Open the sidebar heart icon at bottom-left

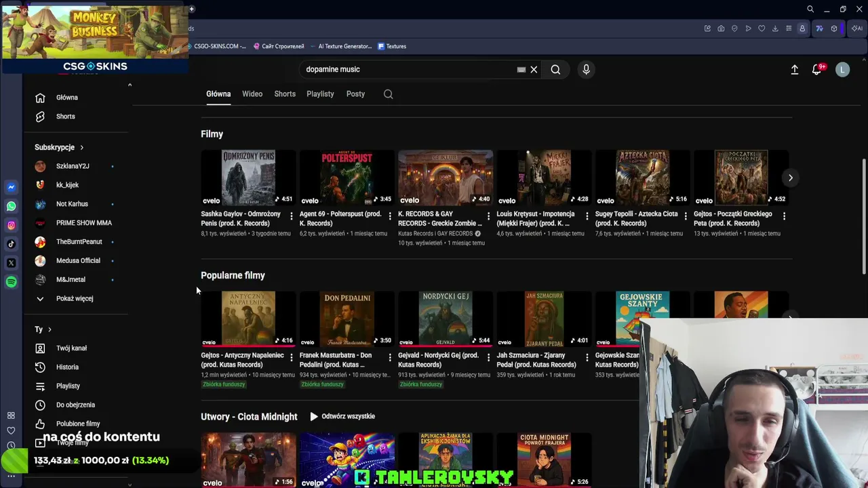click(11, 430)
